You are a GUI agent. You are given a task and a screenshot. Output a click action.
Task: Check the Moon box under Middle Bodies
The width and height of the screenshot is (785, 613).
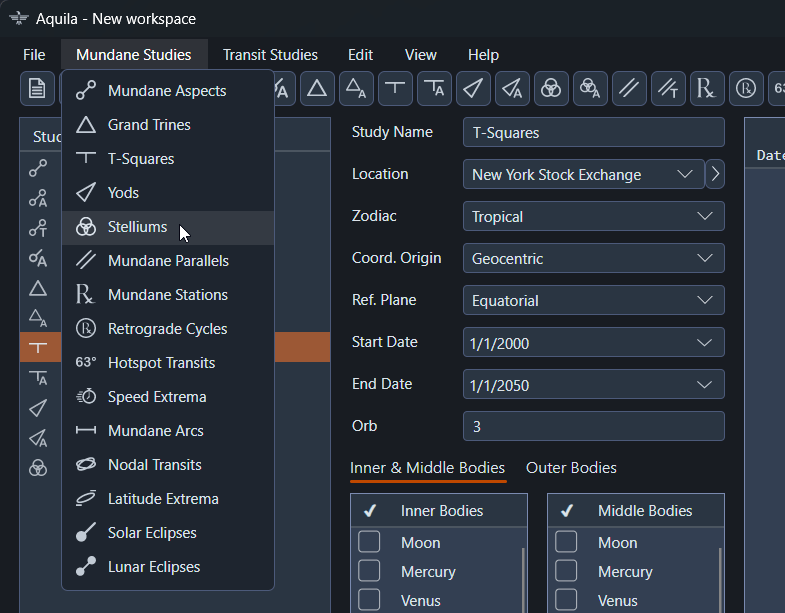click(x=566, y=542)
